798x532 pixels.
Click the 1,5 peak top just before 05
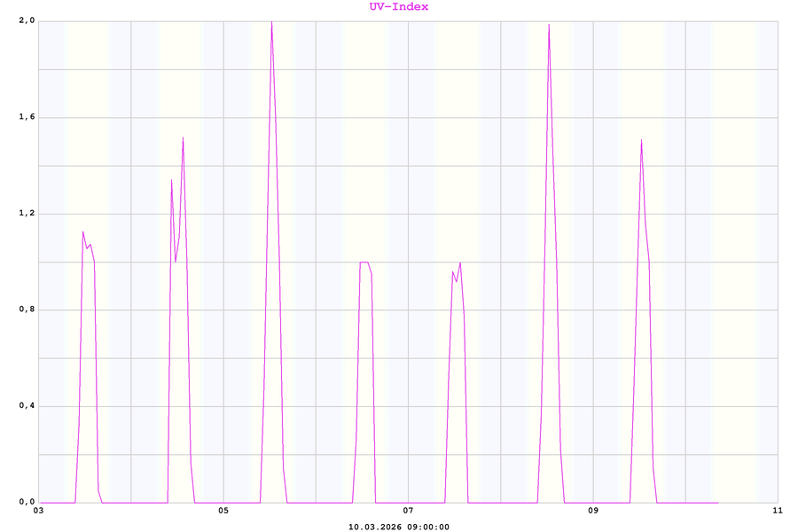(183, 138)
